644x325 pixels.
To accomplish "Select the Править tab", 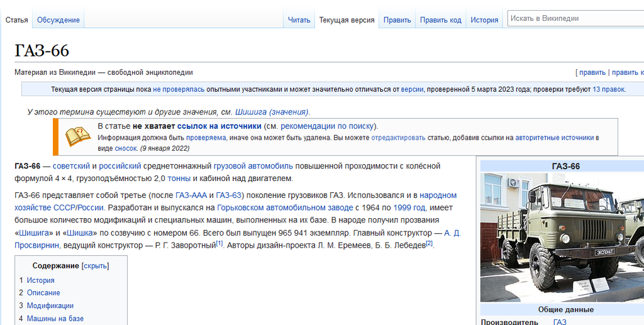I will (397, 20).
